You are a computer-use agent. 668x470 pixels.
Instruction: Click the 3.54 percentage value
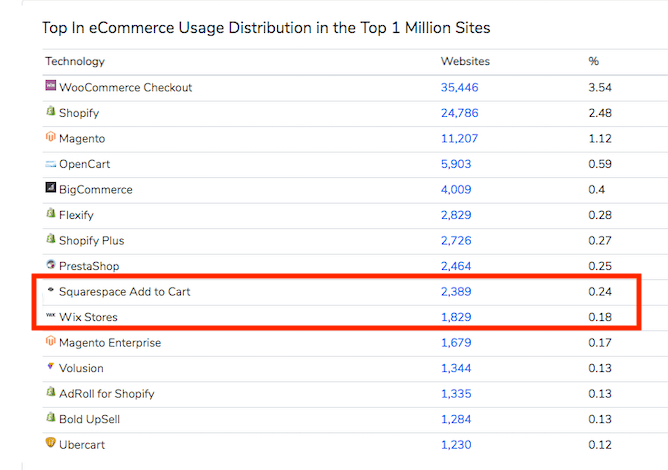600,87
